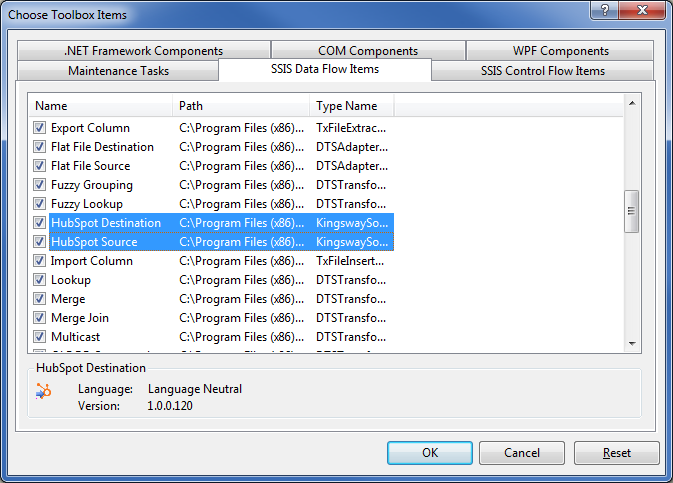The height and width of the screenshot is (483, 673).
Task: Sort list by Name column header
Action: coord(101,106)
